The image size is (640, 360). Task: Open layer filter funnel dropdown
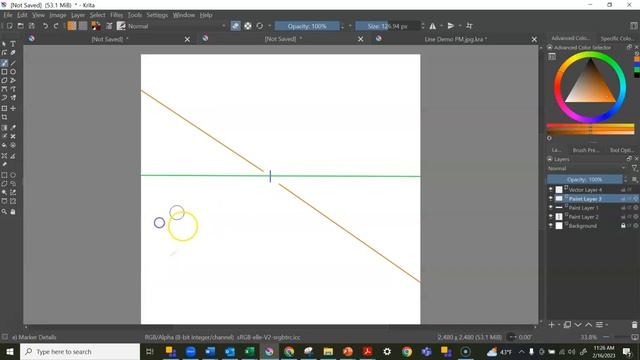pyautogui.click(x=635, y=168)
